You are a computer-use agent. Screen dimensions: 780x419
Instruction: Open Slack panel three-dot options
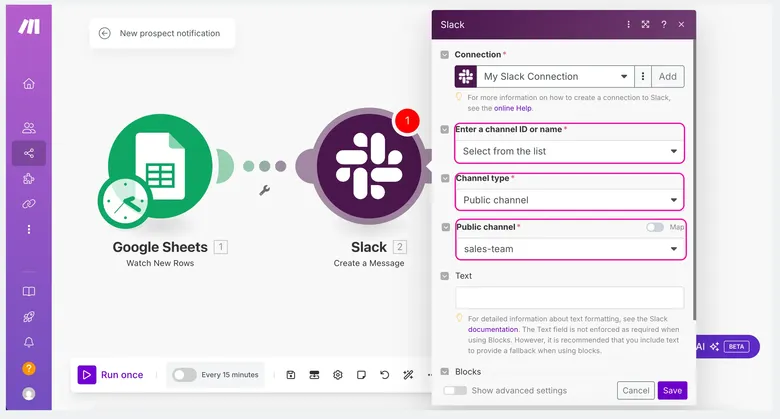click(628, 24)
